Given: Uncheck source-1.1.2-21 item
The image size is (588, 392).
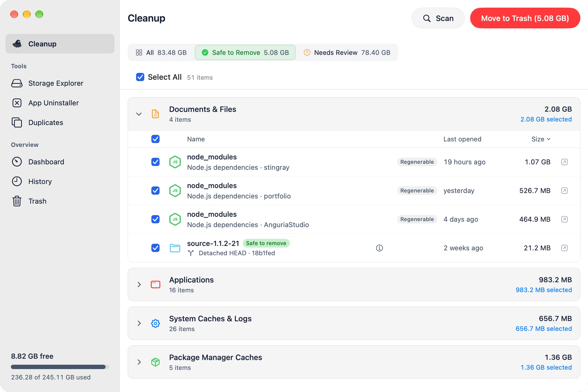Looking at the screenshot, I should tap(155, 248).
